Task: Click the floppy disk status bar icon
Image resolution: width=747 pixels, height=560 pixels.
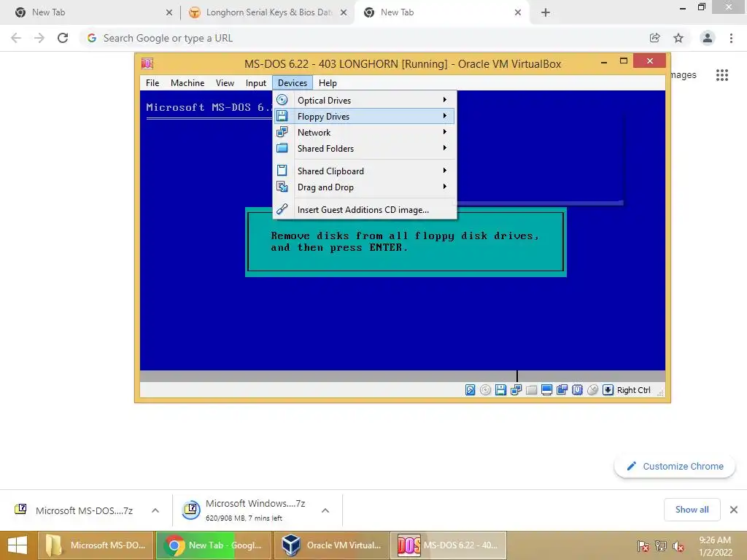Action: click(500, 390)
